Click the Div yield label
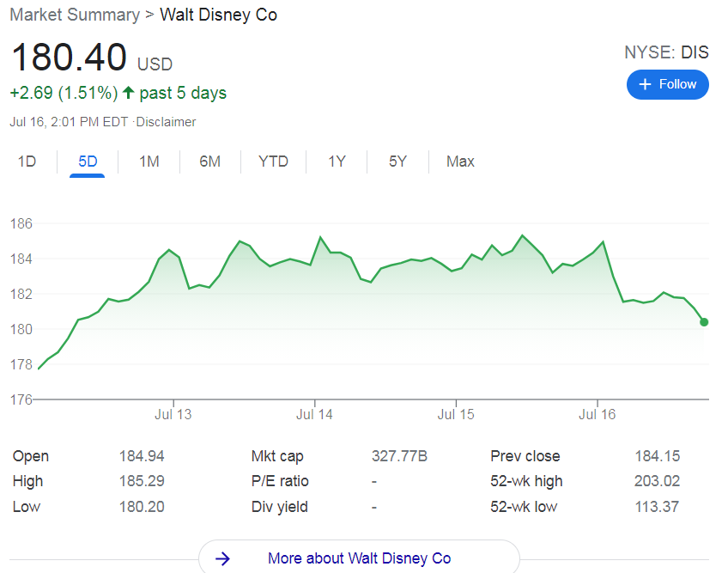Viewport: 728px width, 573px height. (280, 507)
